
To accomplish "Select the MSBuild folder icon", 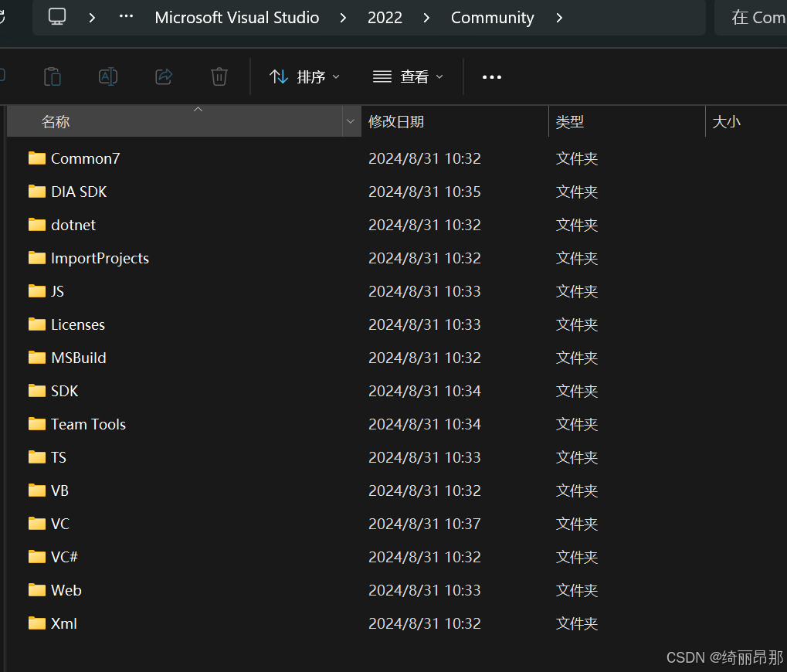I will (x=37, y=358).
